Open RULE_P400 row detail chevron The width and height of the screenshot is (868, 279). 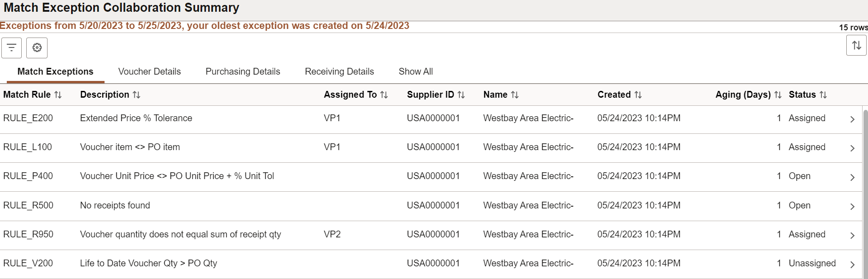(x=852, y=177)
